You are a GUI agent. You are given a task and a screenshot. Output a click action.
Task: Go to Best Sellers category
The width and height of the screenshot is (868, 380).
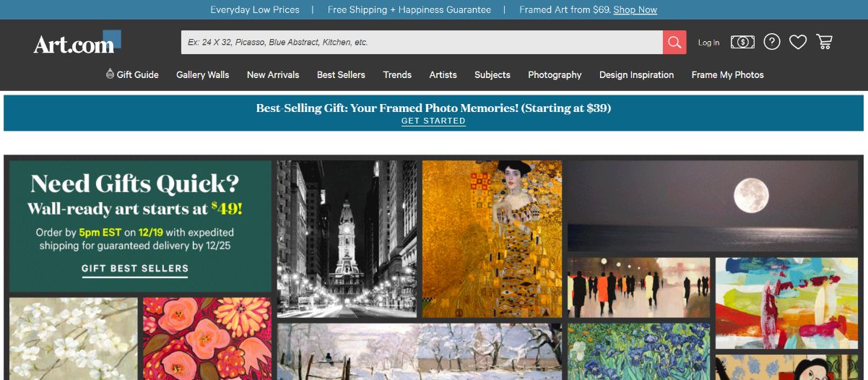coord(341,74)
